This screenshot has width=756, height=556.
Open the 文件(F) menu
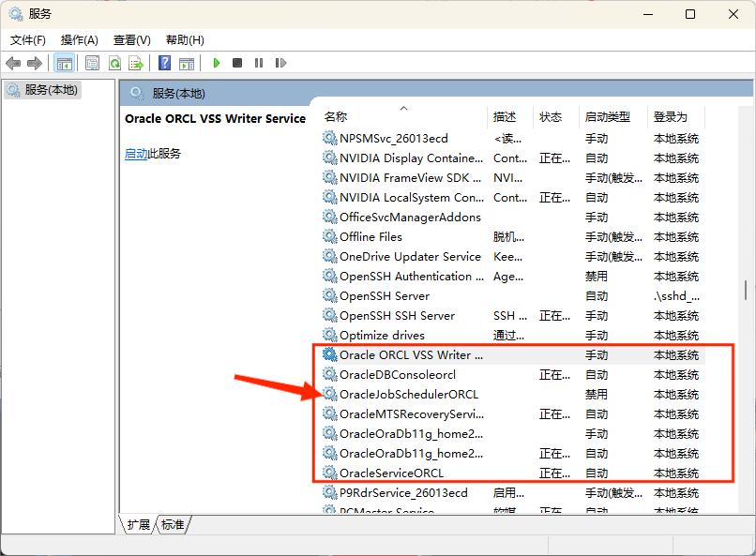pos(28,40)
